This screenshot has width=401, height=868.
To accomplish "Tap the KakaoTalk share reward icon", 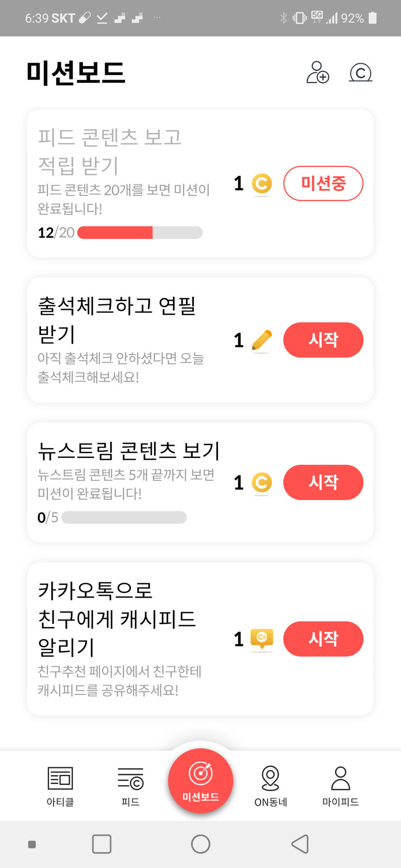I will (262, 638).
